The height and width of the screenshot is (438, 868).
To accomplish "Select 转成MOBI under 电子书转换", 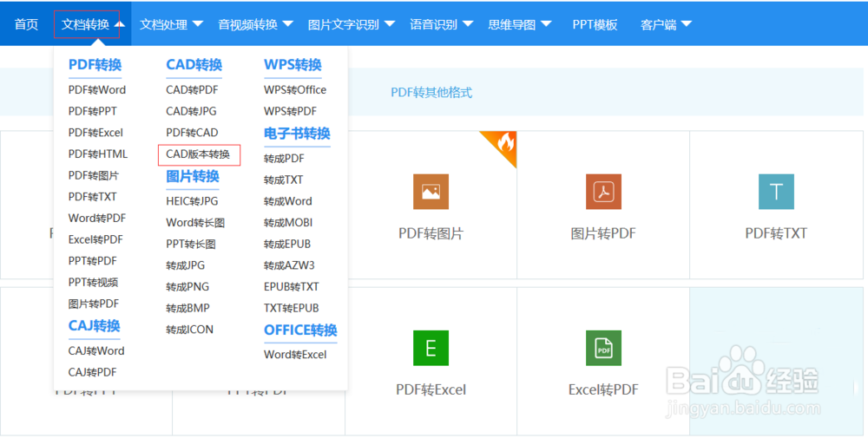I will [288, 223].
